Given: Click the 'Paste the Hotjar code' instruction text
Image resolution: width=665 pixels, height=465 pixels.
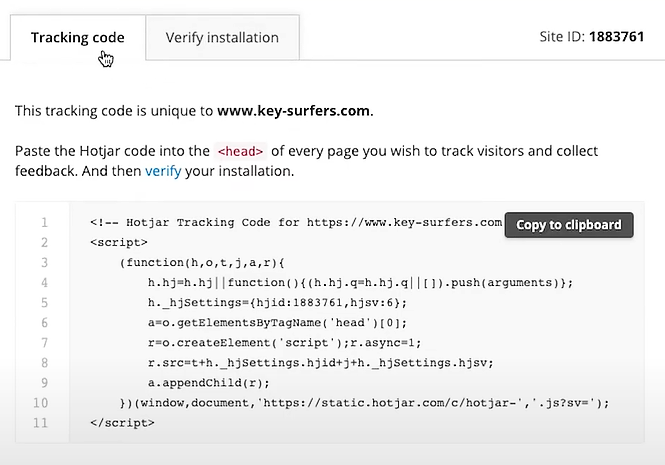Looking at the screenshot, I should 306,161.
